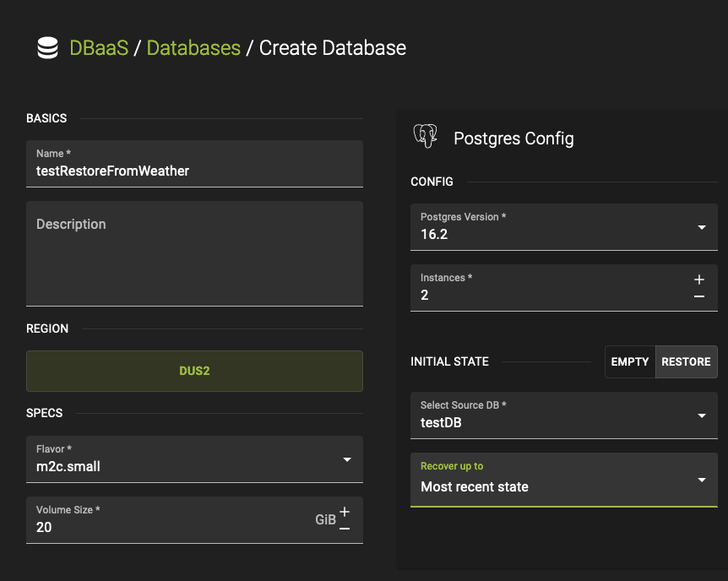Click into the Description text area

pos(194,252)
